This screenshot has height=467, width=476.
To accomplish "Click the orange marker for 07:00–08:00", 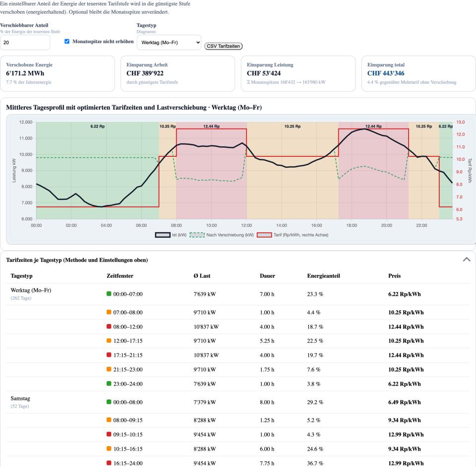I will (109, 312).
